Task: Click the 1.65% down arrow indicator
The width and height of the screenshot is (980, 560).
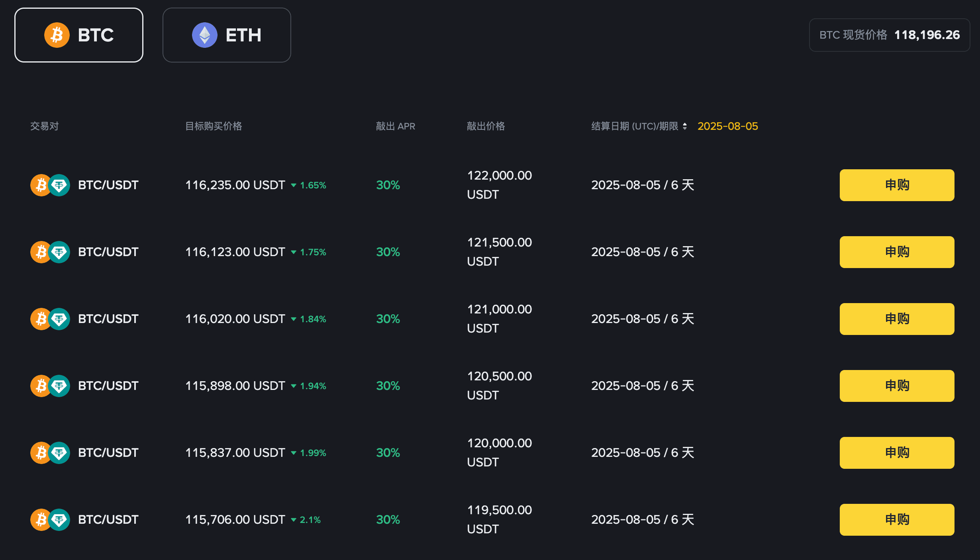Action: click(294, 185)
